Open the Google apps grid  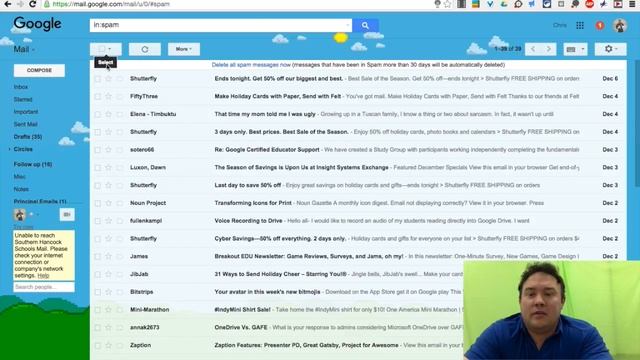[580, 25]
